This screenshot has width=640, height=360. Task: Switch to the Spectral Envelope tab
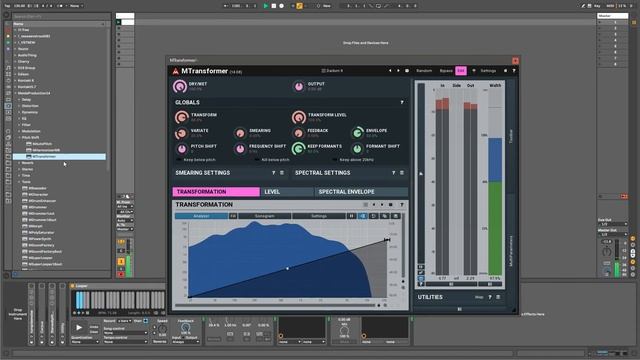(361, 192)
